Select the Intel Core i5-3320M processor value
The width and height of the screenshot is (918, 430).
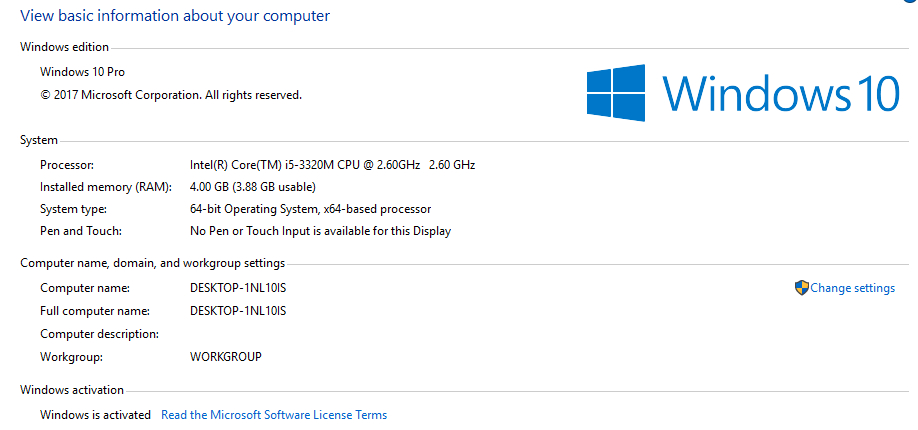tap(333, 165)
